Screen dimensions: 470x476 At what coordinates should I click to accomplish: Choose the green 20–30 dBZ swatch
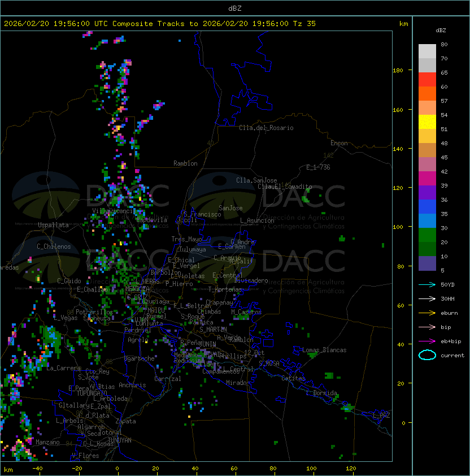click(427, 235)
